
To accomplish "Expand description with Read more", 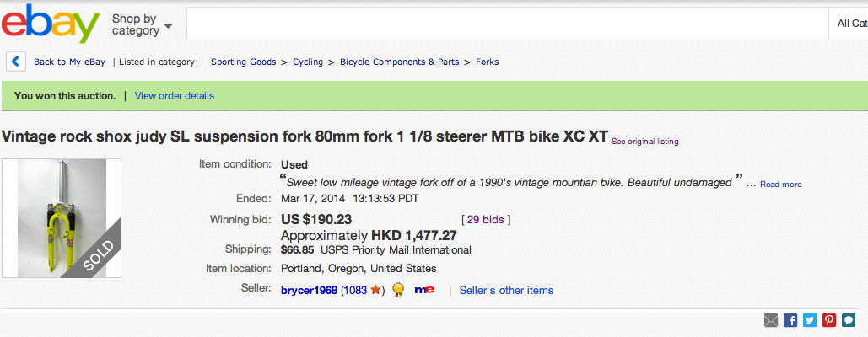I will point(780,185).
